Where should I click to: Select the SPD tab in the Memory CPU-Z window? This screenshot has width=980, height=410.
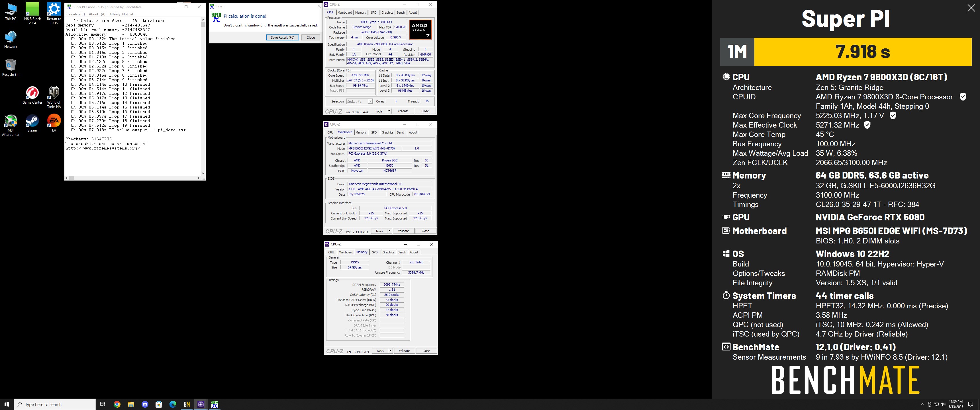375,252
